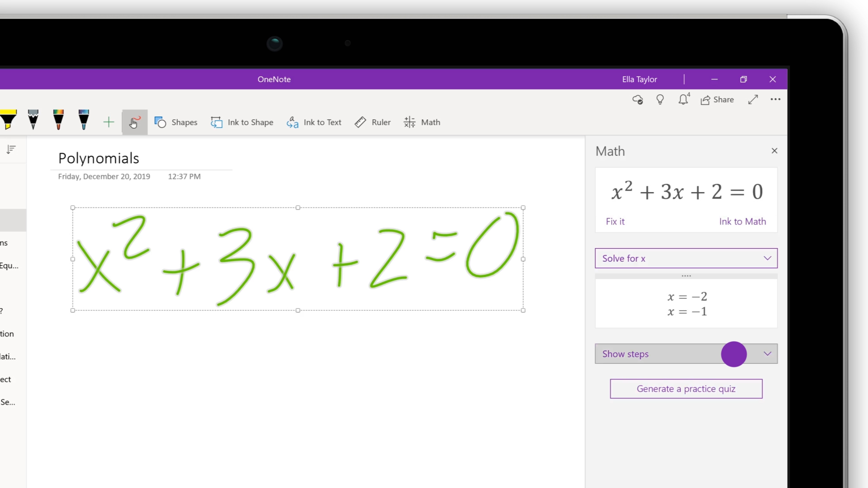
Task: Expand the Show steps section
Action: coord(768,353)
